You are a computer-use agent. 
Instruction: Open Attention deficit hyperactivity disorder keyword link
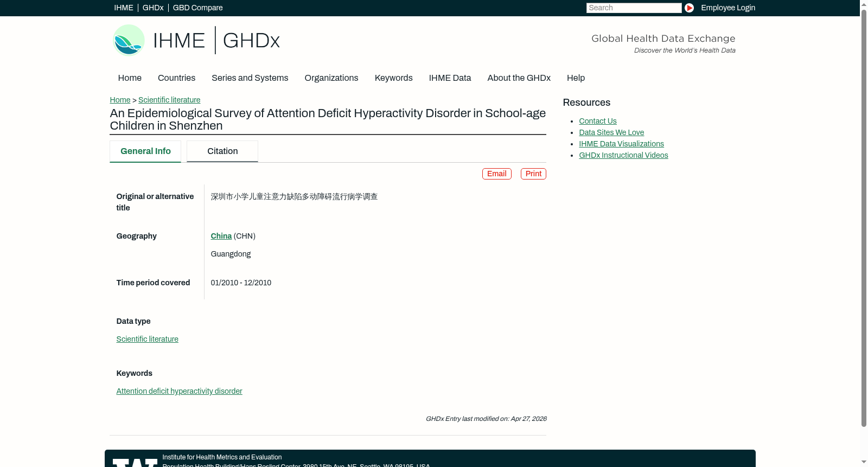pyautogui.click(x=179, y=391)
